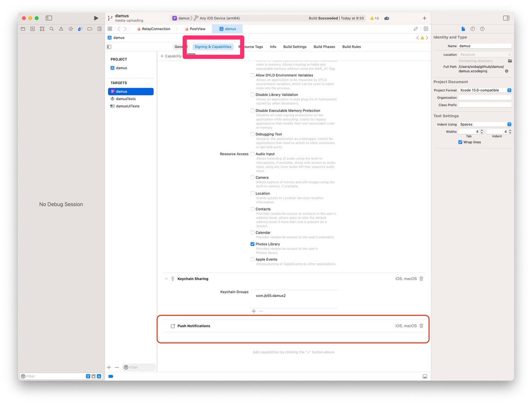Enable Debugging Tool checkbox
The height and width of the screenshot is (404, 532).
pos(253,134)
